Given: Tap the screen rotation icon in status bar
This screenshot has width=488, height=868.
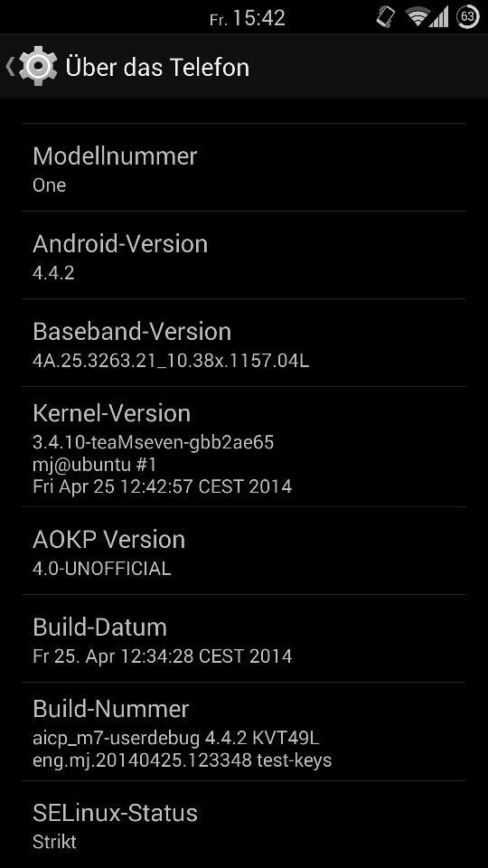Looking at the screenshot, I should click(x=386, y=17).
